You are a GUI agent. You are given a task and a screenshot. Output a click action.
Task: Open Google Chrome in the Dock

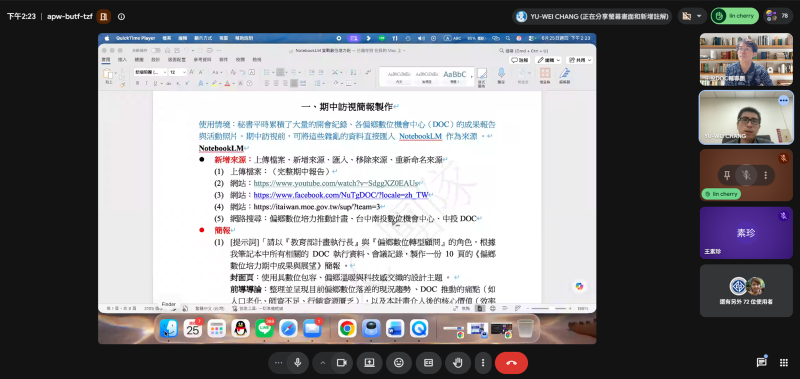pos(347,329)
